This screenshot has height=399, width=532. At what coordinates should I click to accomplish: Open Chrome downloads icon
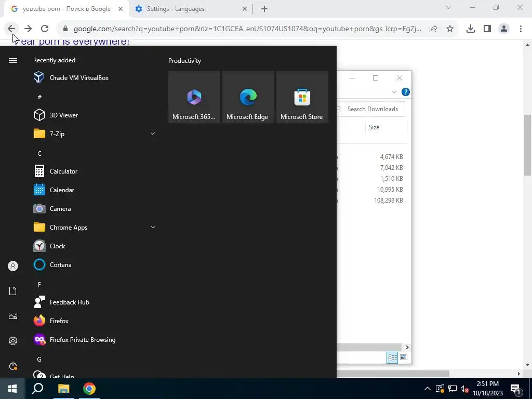pos(471,29)
